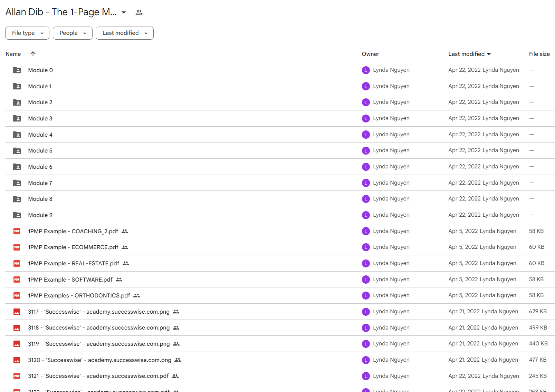The height and width of the screenshot is (392, 555).
Task: Click the Owner column header
Action: tap(370, 54)
